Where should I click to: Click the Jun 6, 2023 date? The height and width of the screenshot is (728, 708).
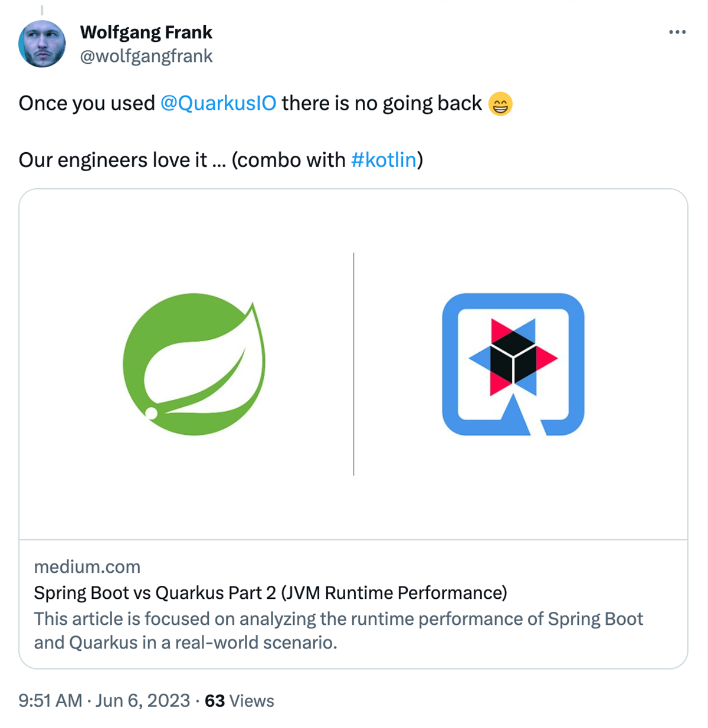(143, 700)
